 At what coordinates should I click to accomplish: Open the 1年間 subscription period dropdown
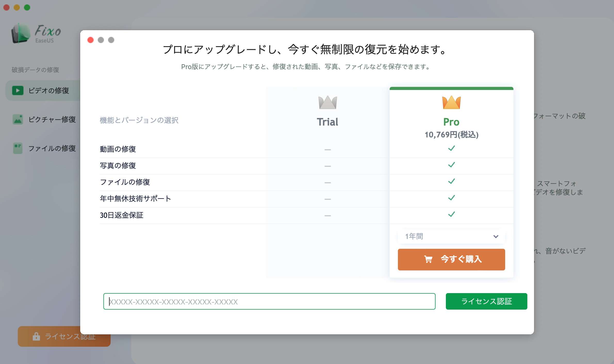point(451,236)
